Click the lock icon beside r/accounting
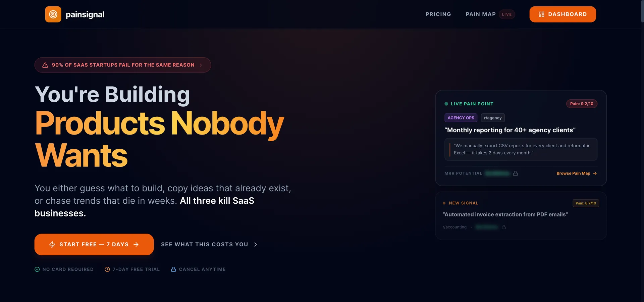Image resolution: width=644 pixels, height=302 pixels. pyautogui.click(x=504, y=227)
